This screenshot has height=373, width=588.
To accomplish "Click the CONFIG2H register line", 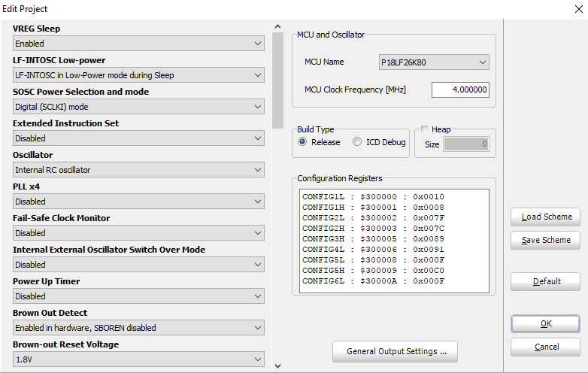I will click(x=373, y=229).
